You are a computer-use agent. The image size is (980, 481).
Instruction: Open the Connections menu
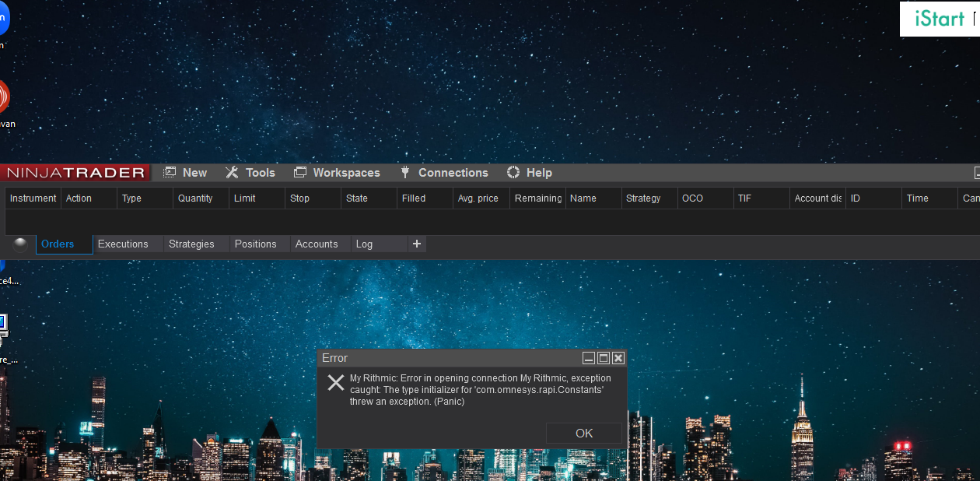click(453, 173)
